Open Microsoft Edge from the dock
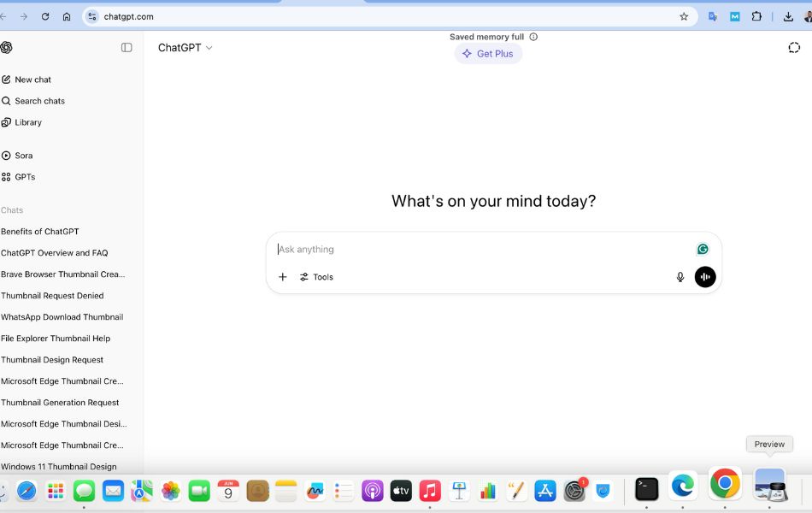 683,486
